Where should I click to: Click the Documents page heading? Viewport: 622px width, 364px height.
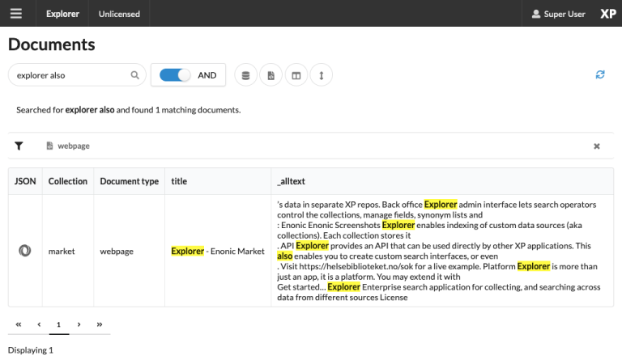pyautogui.click(x=52, y=44)
